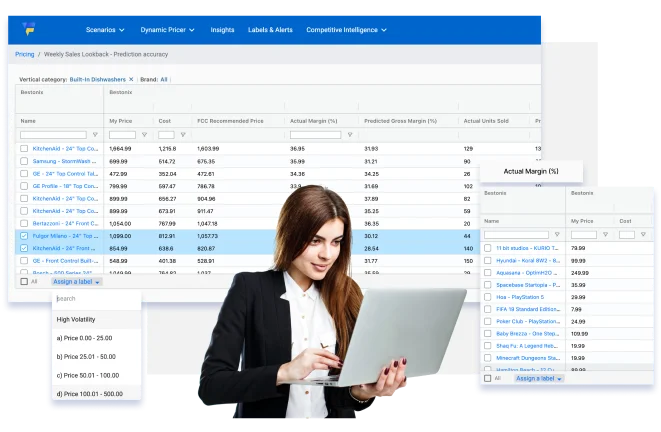Check the Samsung StormWash row checkbox

point(24,160)
